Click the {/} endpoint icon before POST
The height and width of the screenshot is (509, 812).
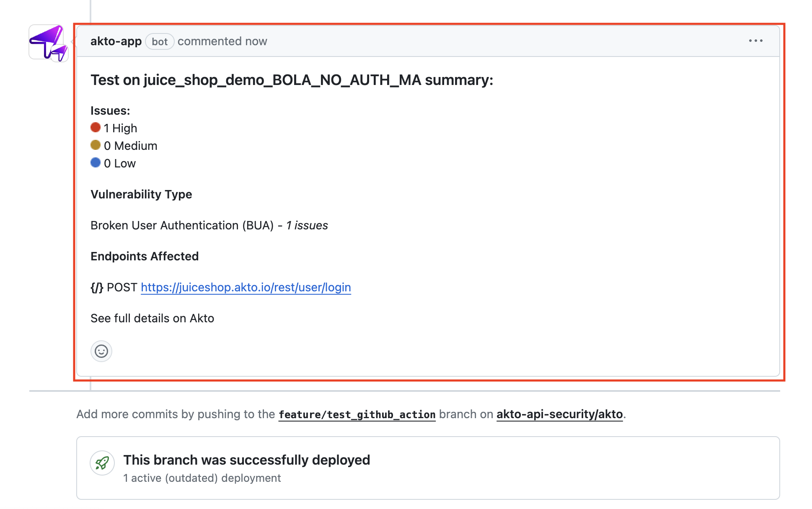tap(97, 288)
